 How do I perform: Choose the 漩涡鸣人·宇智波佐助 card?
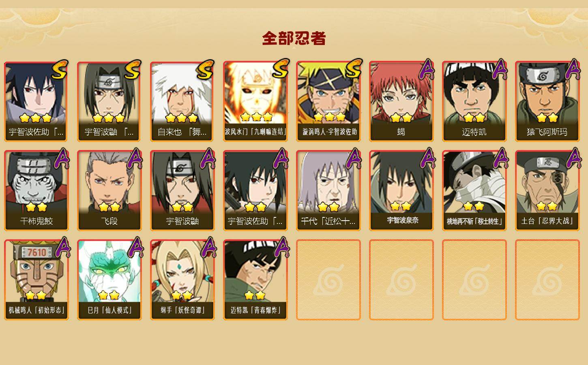(x=328, y=101)
